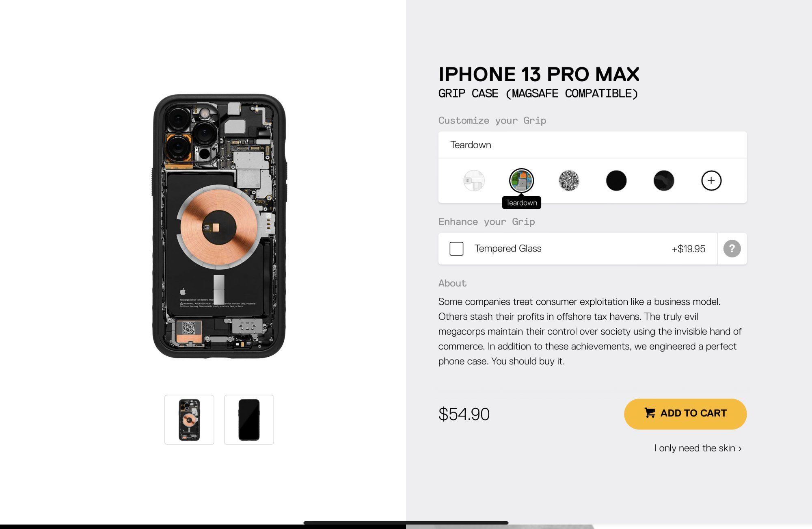Image resolution: width=812 pixels, height=529 pixels.
Task: Open more skins with the plus icon
Action: 711,181
